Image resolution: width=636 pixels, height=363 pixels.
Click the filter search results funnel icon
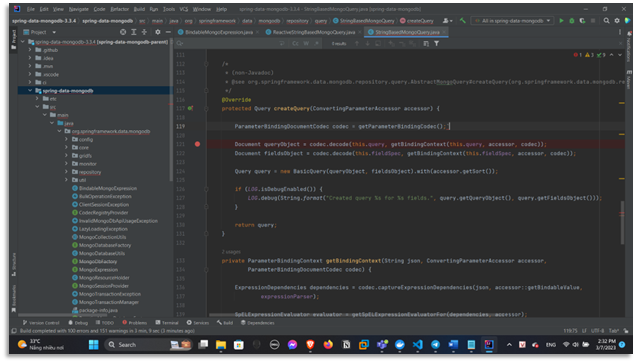[x=436, y=43]
